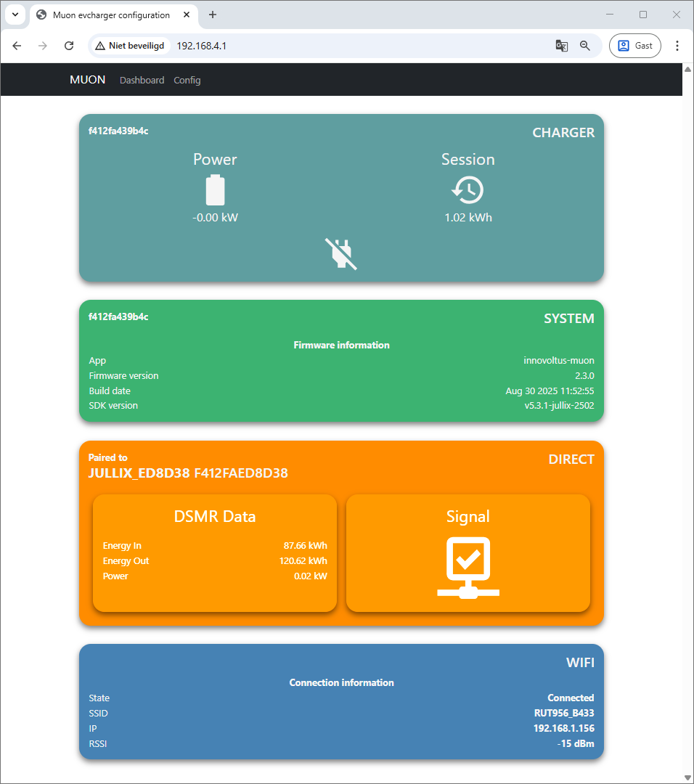Screen dimensions: 694x784
Task: Click the Signal network checkmark icon
Action: [468, 567]
